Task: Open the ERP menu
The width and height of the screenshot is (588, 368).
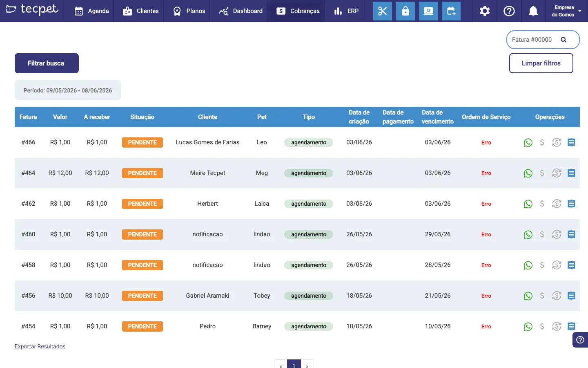Action: click(346, 11)
